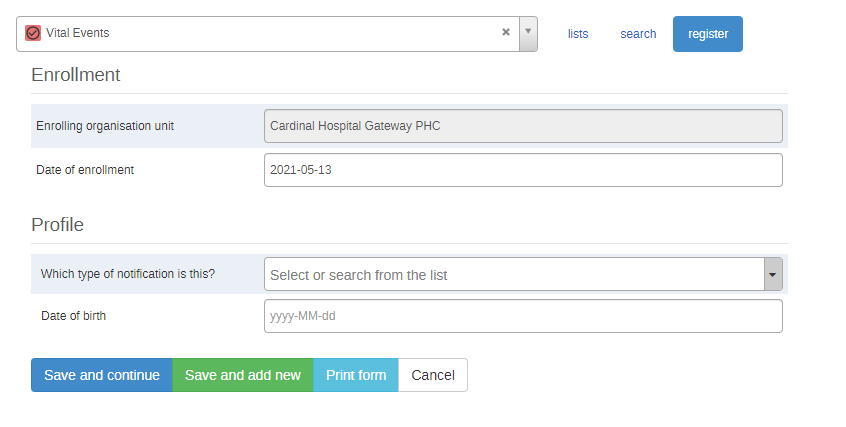Focus the Date of birth input
The height and width of the screenshot is (427, 846).
[523, 316]
